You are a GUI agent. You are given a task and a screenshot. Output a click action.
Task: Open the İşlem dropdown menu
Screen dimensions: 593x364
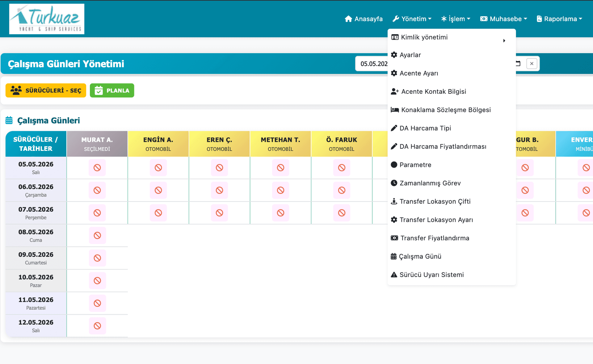click(456, 19)
